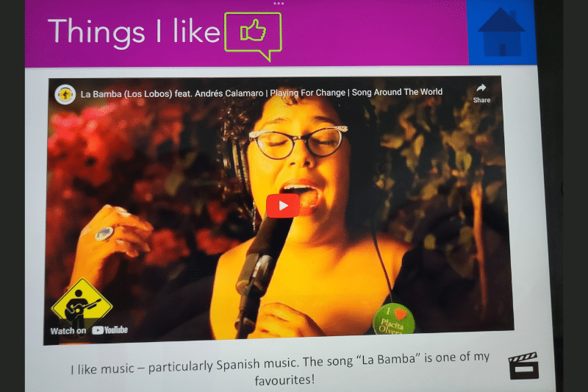Image resolution: width=588 pixels, height=392 pixels.
Task: Select the caption about Spanish music
Action: coord(281,368)
